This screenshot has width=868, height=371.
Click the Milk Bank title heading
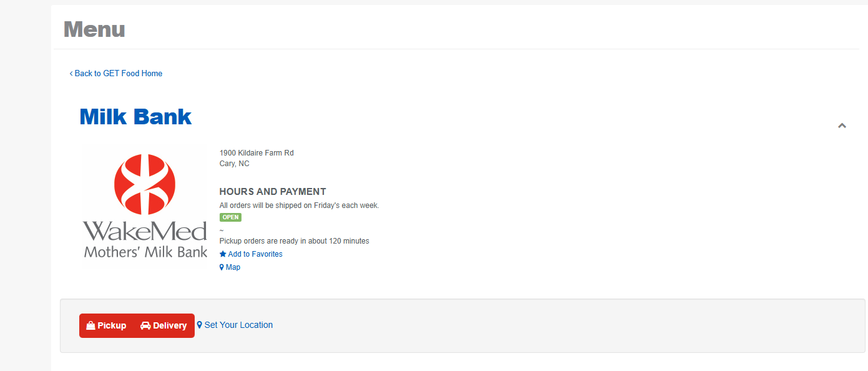tap(135, 117)
